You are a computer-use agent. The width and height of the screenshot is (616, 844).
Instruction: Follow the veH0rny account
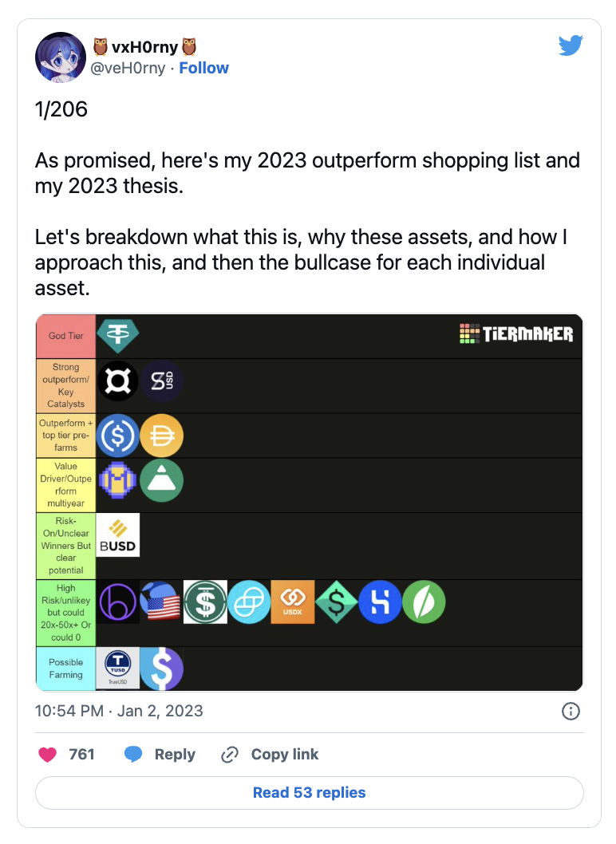pyautogui.click(x=203, y=68)
